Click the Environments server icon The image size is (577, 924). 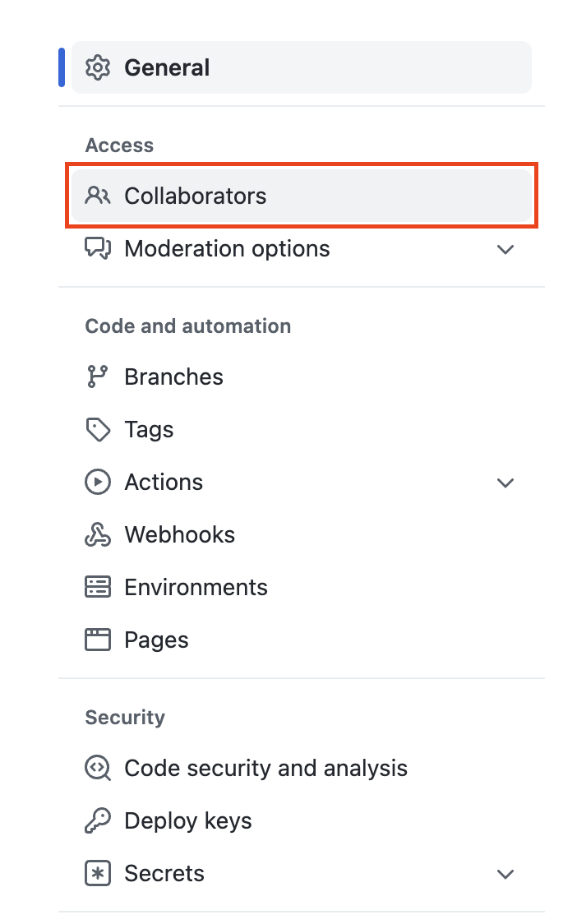97,587
